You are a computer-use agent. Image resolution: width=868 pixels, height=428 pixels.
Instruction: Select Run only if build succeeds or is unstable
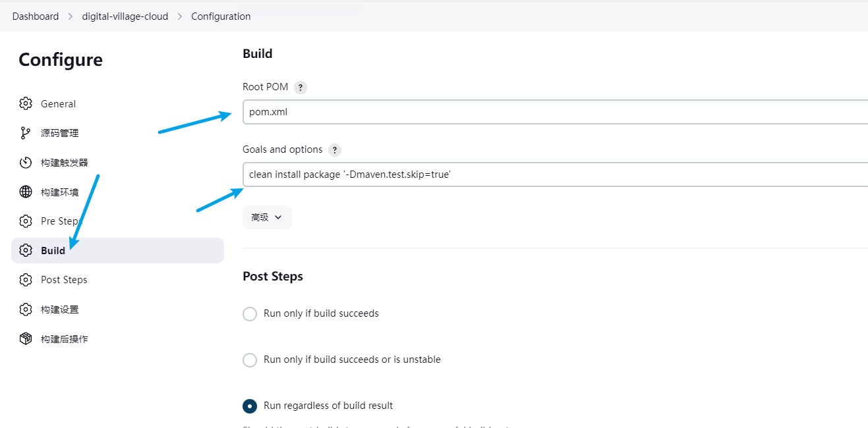tap(250, 360)
